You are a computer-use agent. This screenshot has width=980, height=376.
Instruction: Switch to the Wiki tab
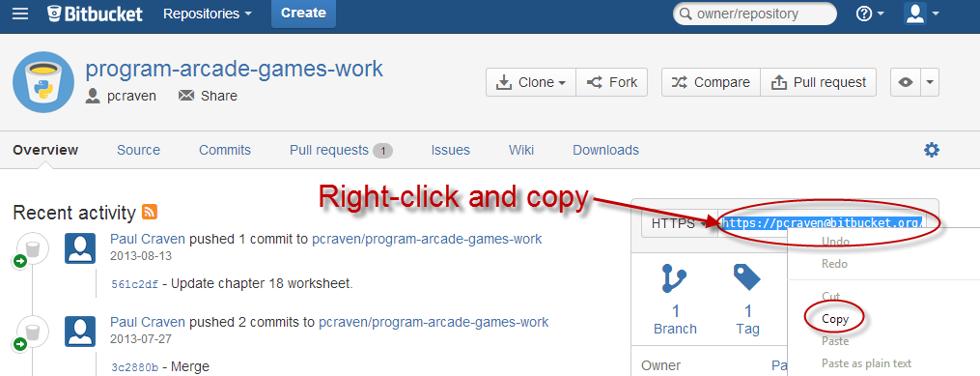coord(521,150)
